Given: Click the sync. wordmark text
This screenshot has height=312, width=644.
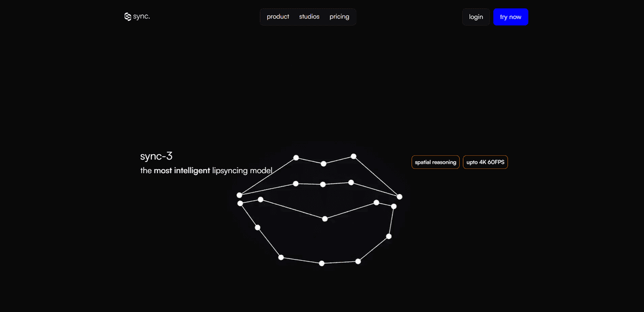Looking at the screenshot, I should point(142,17).
